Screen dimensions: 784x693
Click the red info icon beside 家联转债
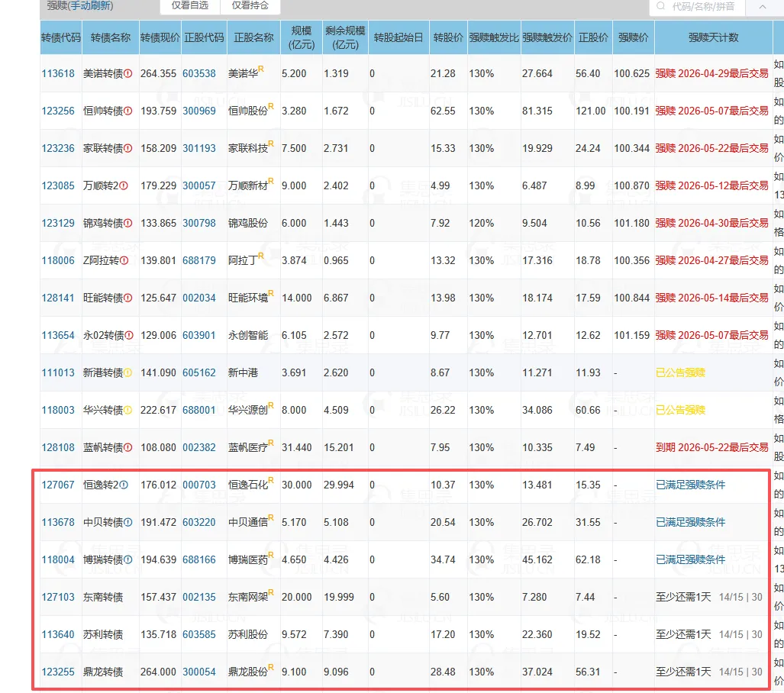(128, 149)
